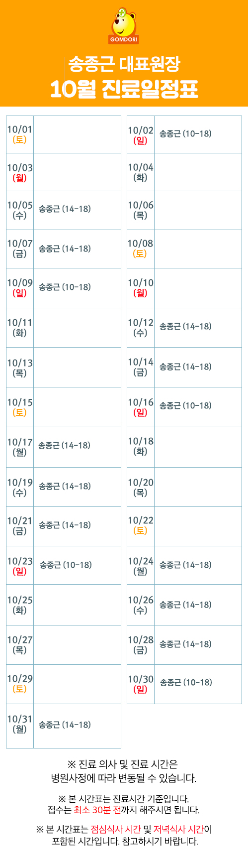Select the 10/15 (토) date cell
The height and width of the screenshot is (868, 248).
coord(20,407)
